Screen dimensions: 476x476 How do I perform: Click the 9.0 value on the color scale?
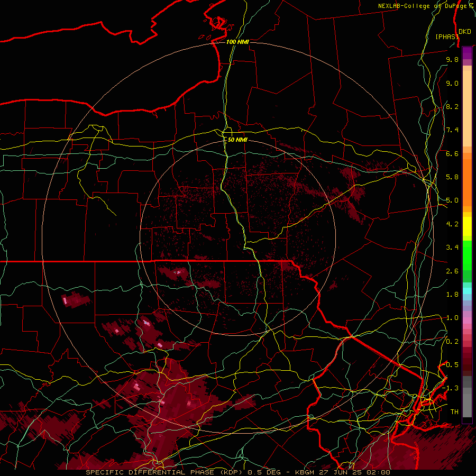tap(452, 83)
